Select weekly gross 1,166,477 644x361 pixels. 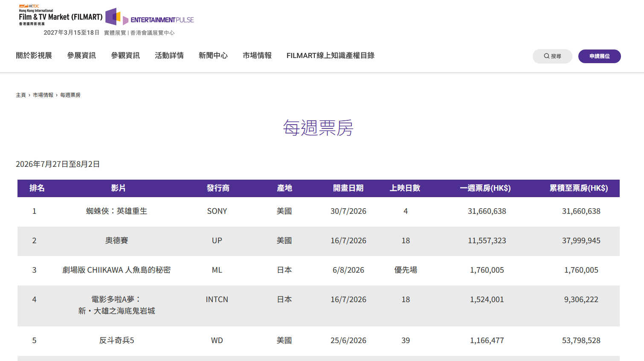tap(487, 341)
